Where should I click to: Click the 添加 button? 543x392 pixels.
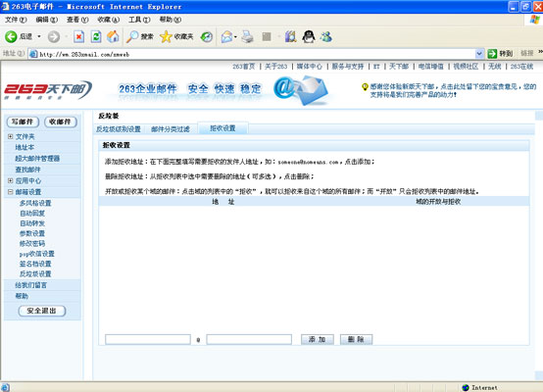click(x=318, y=339)
